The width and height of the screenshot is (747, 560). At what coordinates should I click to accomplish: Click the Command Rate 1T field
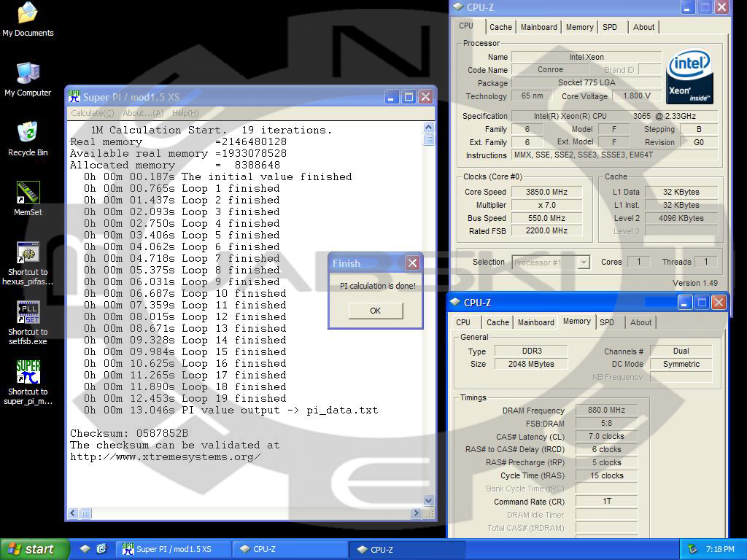[606, 502]
